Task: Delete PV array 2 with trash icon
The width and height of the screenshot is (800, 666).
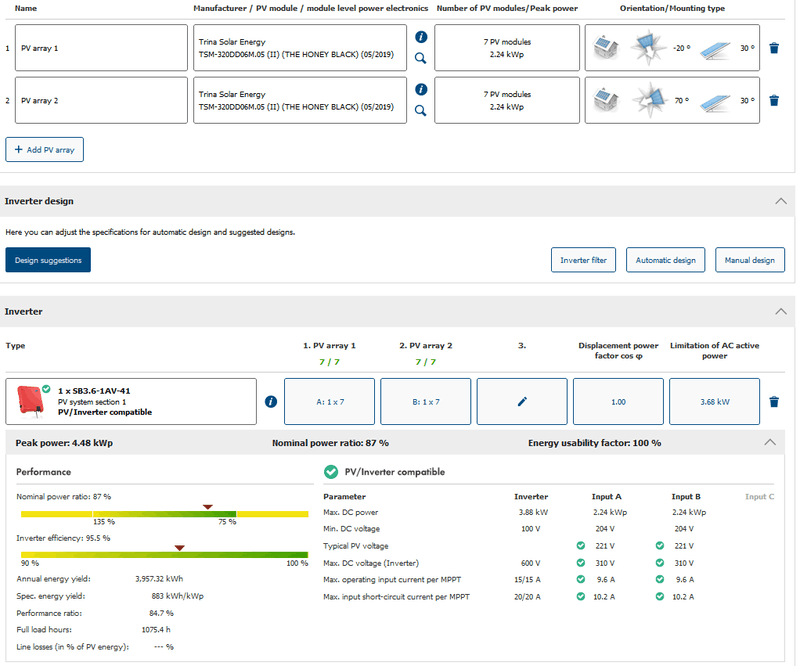Action: pyautogui.click(x=773, y=100)
